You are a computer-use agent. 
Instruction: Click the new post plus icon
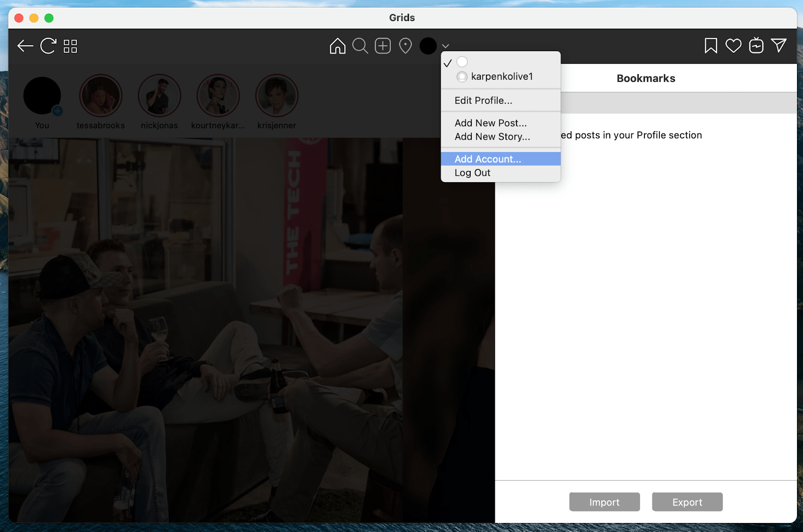[x=382, y=46]
